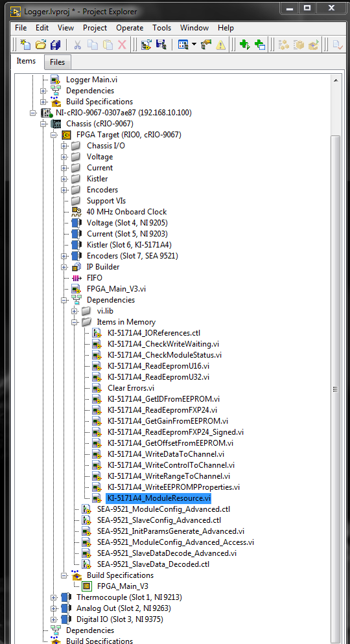Click the New Project toolbar icon
The width and height of the screenshot is (350, 644).
tap(25, 45)
